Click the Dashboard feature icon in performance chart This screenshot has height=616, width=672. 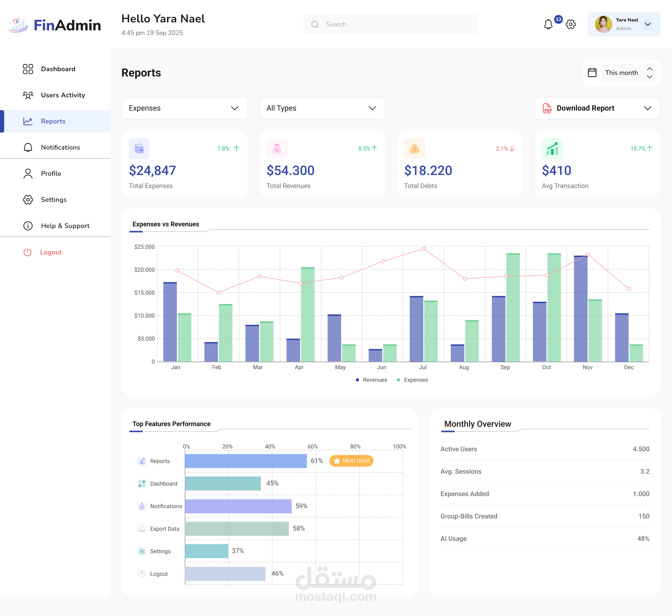click(142, 484)
